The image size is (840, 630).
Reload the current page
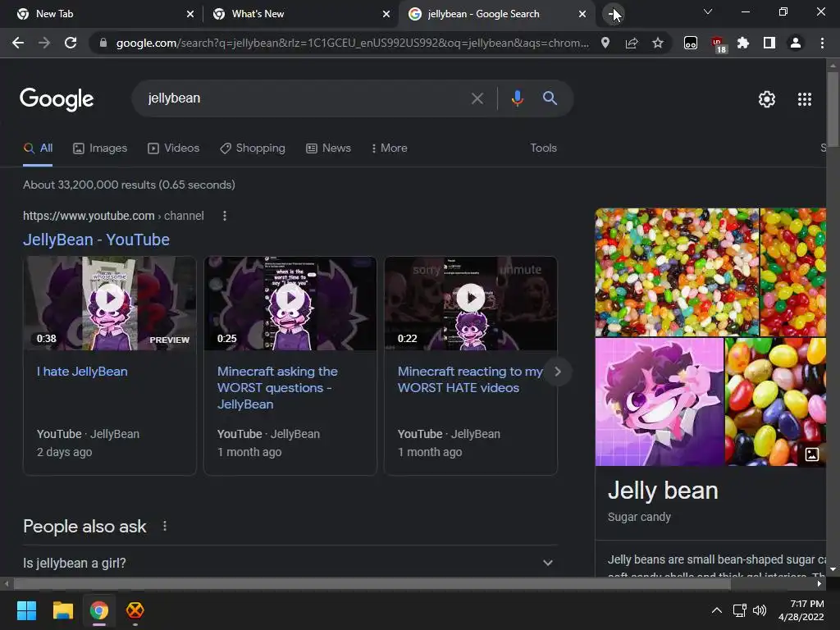point(71,43)
